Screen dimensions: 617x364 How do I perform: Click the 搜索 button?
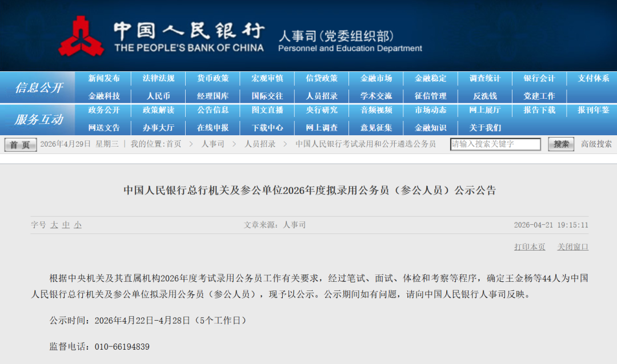click(561, 144)
